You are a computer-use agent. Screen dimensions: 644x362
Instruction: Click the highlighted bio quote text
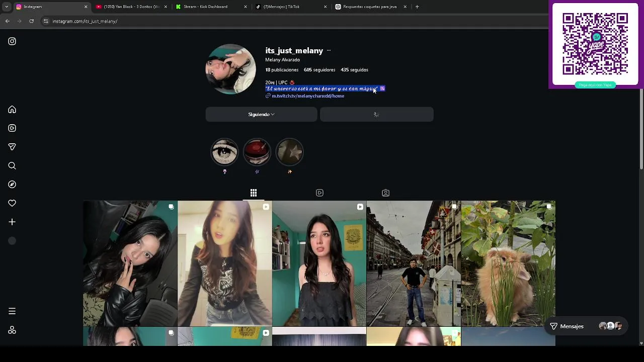click(x=325, y=88)
